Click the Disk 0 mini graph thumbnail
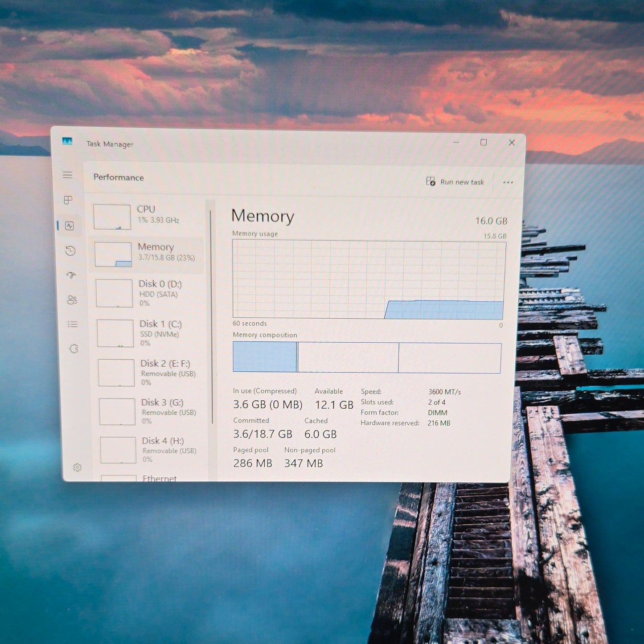644x644 pixels. tap(114, 293)
